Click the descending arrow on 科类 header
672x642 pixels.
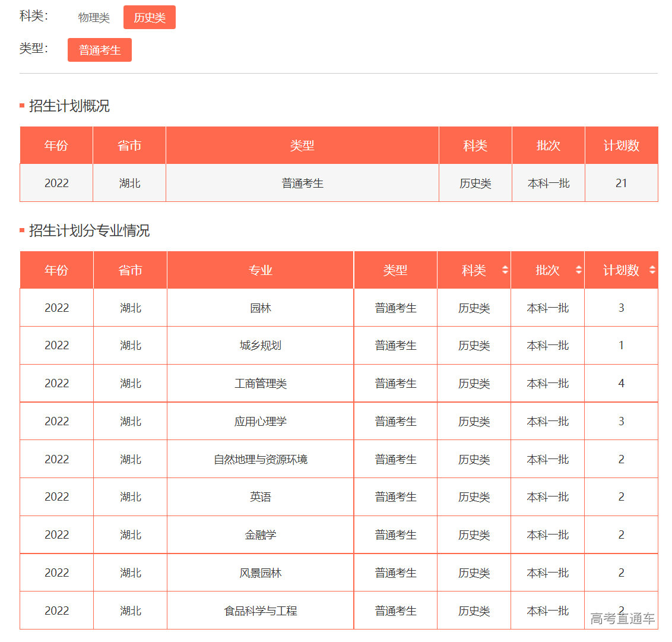[x=505, y=273]
